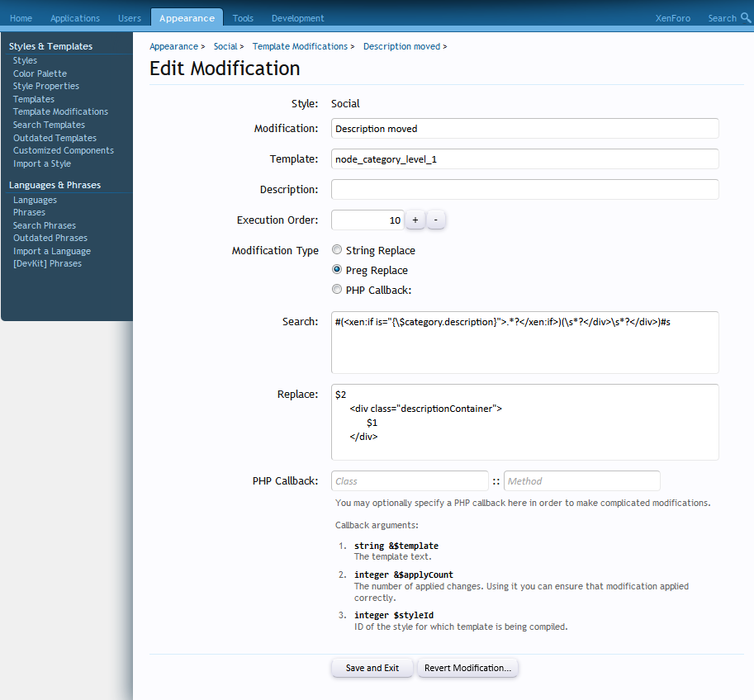This screenshot has width=754, height=700.
Task: Click the PHP Callback Class field
Action: point(410,481)
